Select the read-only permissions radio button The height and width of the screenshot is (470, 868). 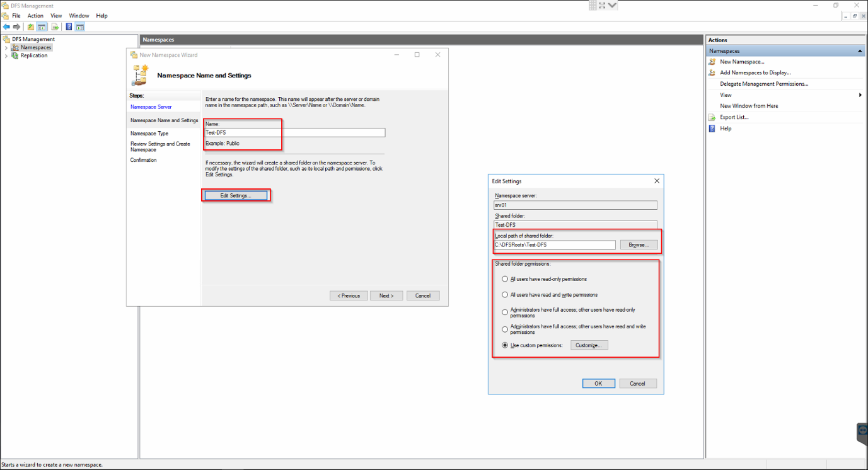click(x=504, y=278)
